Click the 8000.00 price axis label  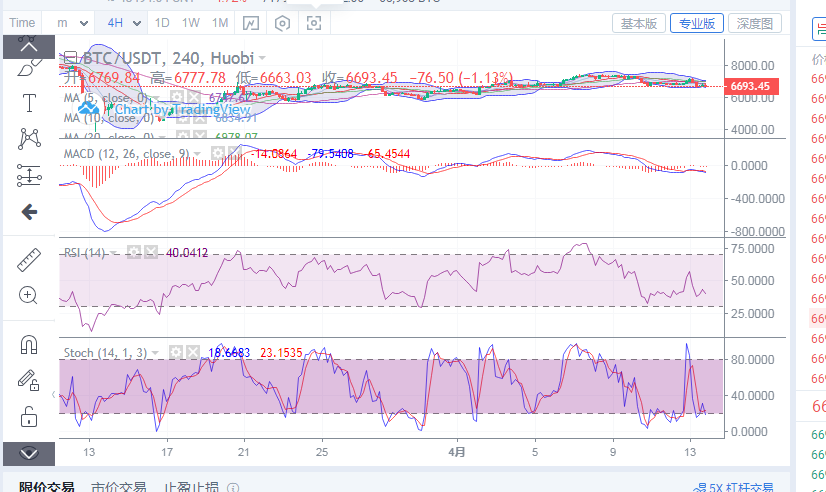click(752, 66)
